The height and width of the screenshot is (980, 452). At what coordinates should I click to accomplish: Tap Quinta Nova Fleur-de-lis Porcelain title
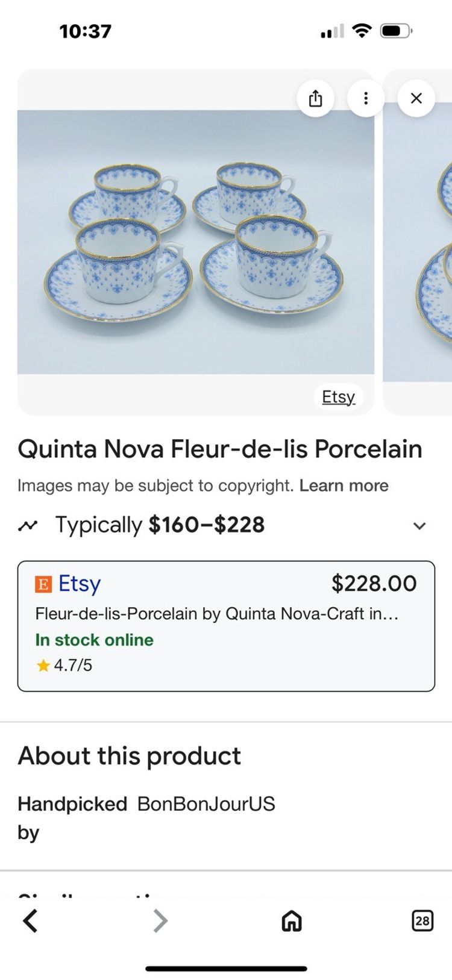219,449
